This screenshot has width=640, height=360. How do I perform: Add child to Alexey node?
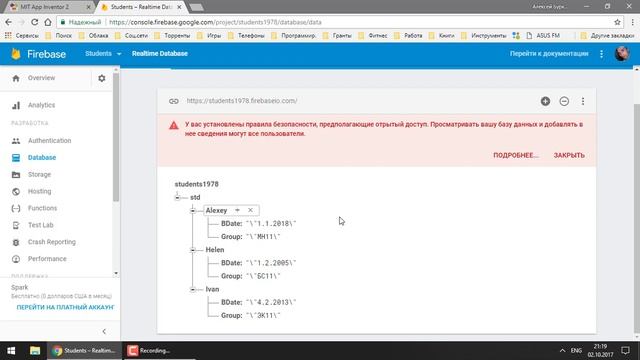pos(237,210)
